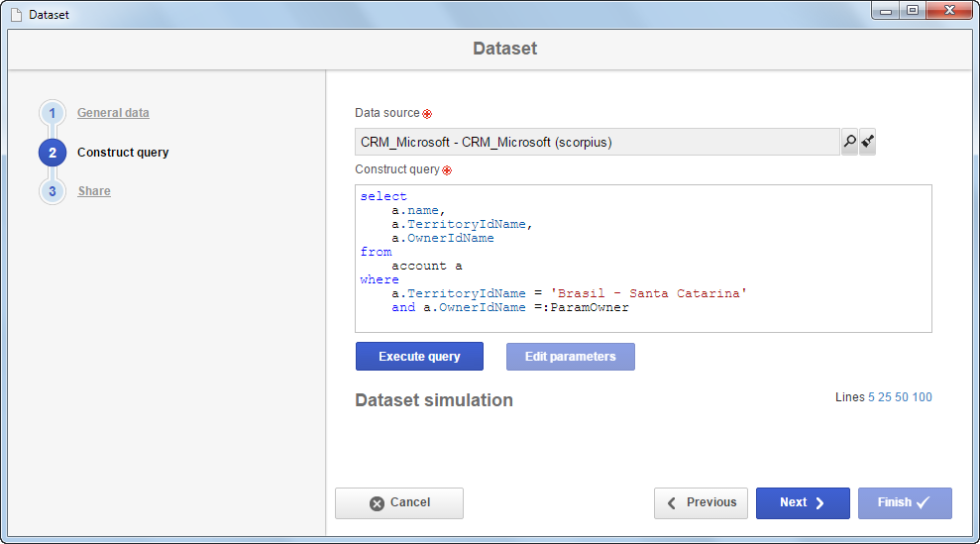The height and width of the screenshot is (544, 980).
Task: Click the step 2 circle icon
Action: pos(53,153)
